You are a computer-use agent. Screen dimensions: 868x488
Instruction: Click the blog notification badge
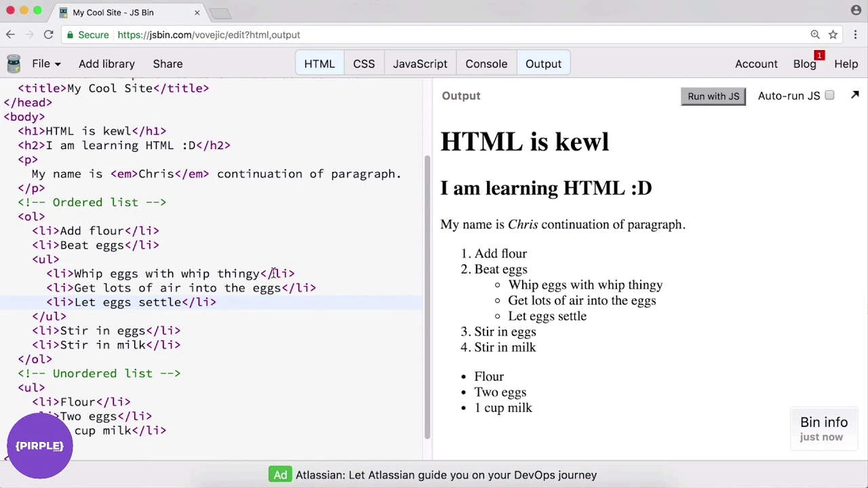(x=819, y=56)
